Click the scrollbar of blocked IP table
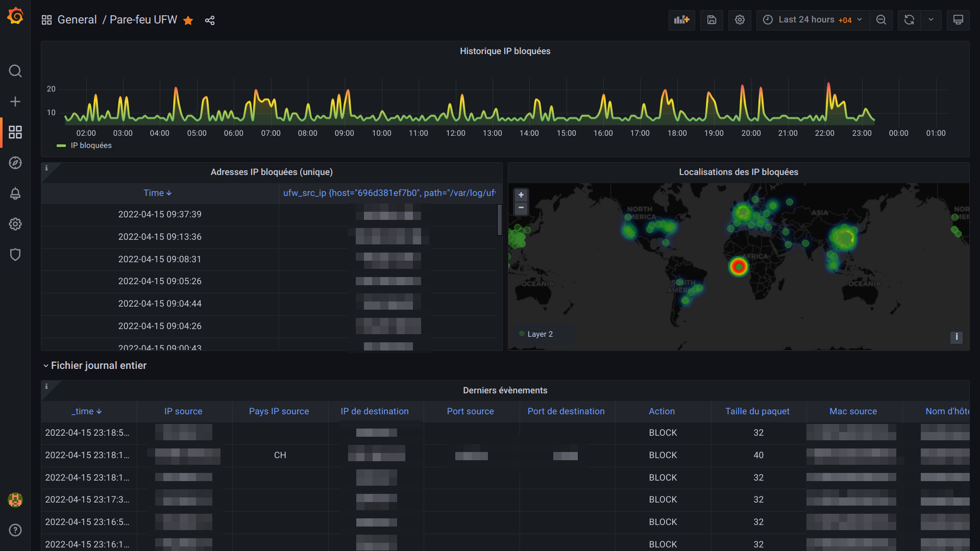Screen dimensions: 980x551 coord(500,220)
